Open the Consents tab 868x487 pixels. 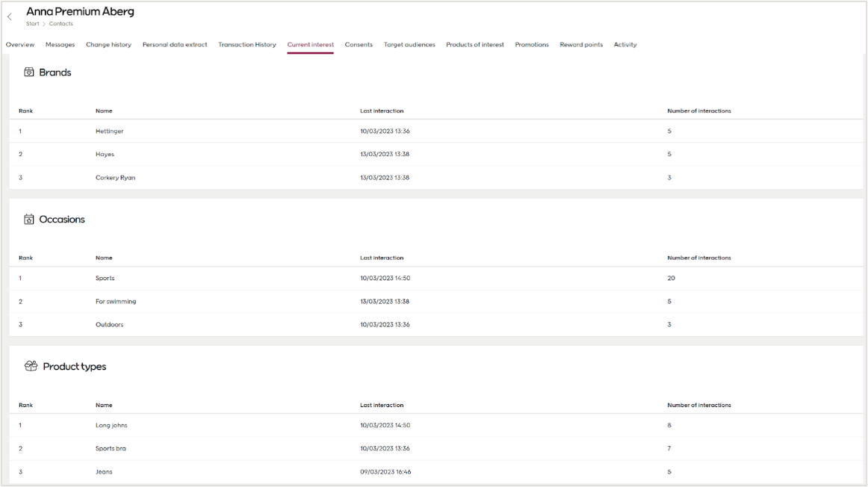[x=359, y=44]
